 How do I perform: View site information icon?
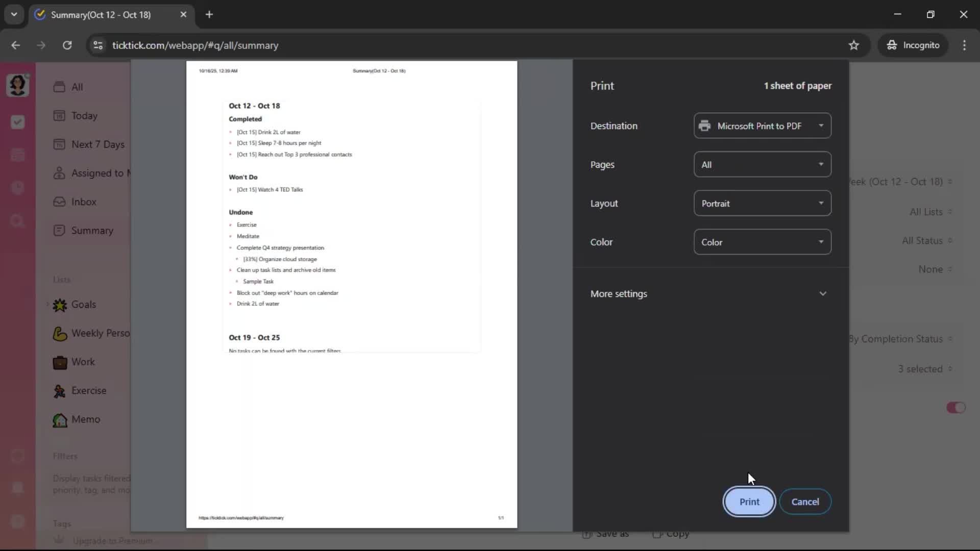[98, 45]
